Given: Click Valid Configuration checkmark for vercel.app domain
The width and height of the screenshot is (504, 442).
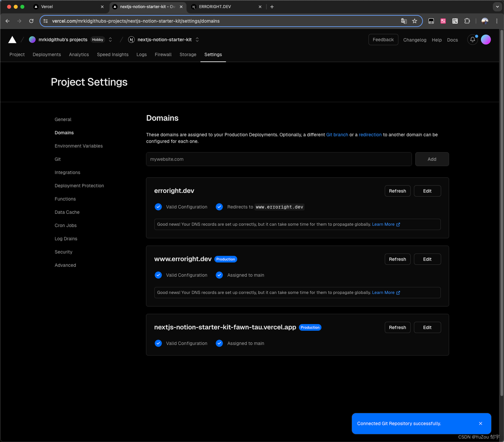Looking at the screenshot, I should click(x=158, y=343).
